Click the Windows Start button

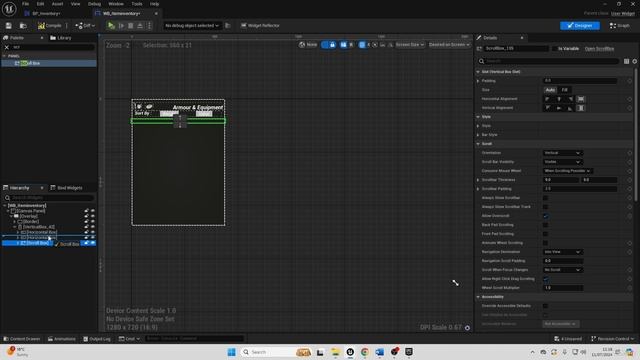pos(231,352)
